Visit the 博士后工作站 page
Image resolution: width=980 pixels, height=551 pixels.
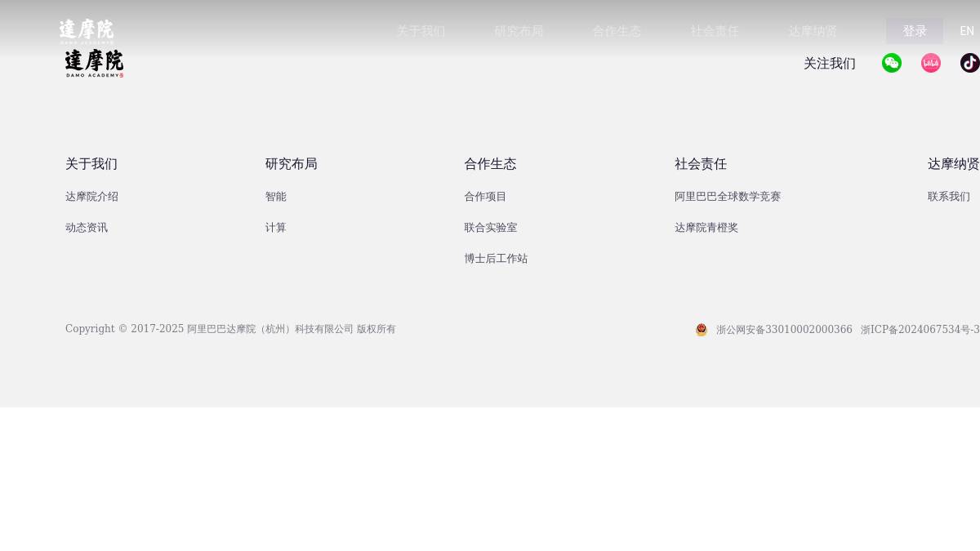point(496,259)
